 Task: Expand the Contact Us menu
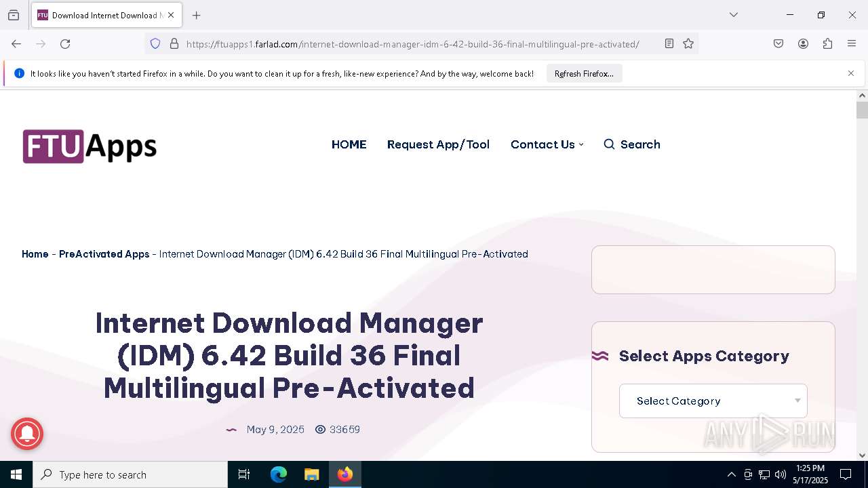(x=547, y=144)
